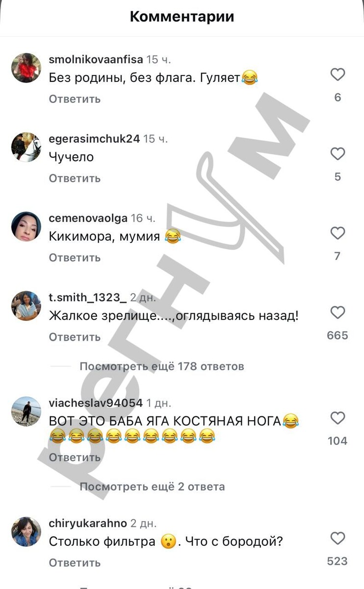Like chiryukarahno's comment about filters
Viewport: 364px width, 589px height.
(x=338, y=538)
